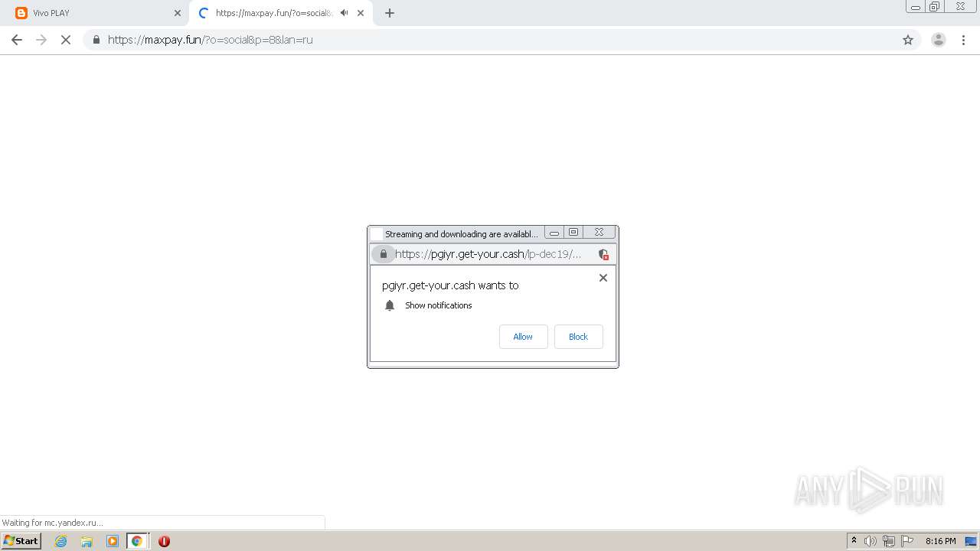Screen dimensions: 980x551
Task: Click the popup window's address URL
Action: tap(488, 254)
